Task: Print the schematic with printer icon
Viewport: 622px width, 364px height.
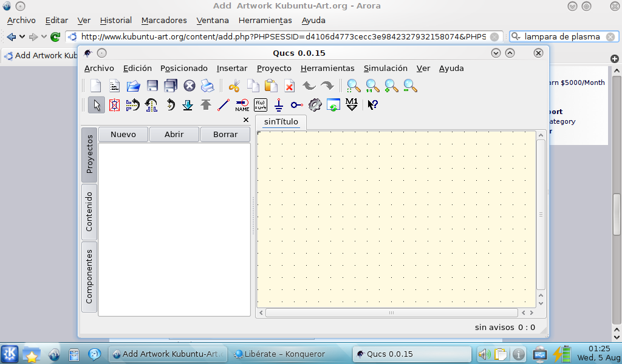Action: [x=208, y=86]
